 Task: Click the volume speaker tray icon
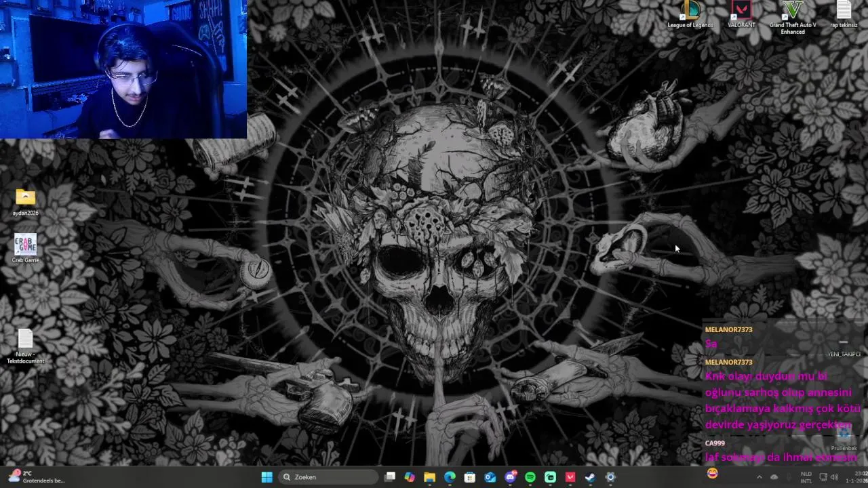pos(834,477)
